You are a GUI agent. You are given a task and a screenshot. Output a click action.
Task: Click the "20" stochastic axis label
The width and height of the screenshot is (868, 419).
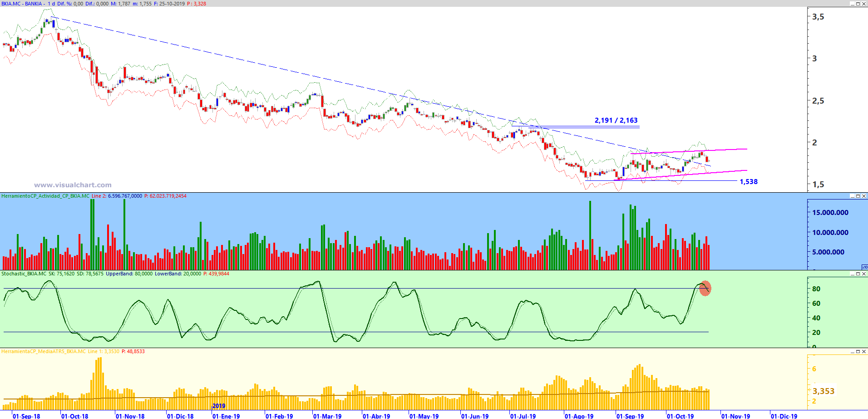click(x=816, y=333)
